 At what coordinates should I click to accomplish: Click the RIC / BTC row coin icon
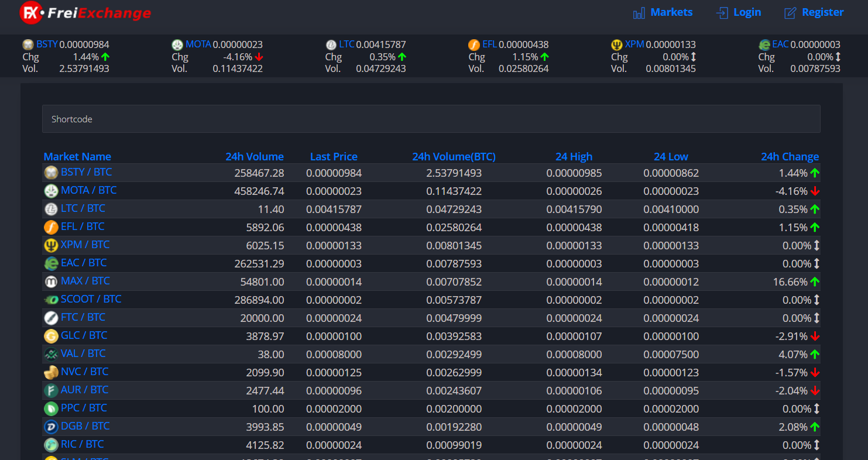coord(52,445)
